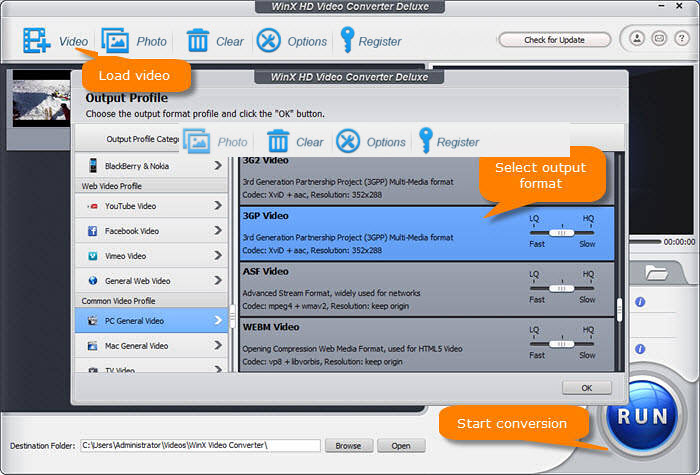
Task: Click the YouTube Video category icon
Action: coord(93,206)
